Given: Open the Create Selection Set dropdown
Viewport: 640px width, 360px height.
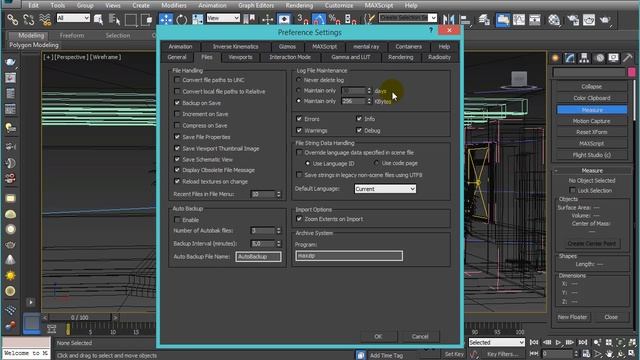Looking at the screenshot, I should pos(408,18).
